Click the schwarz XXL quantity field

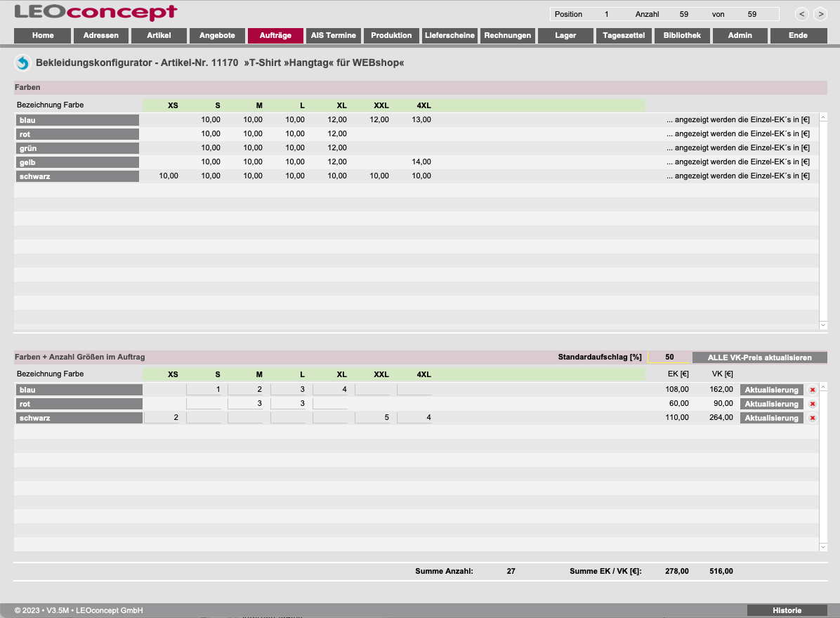[x=372, y=418]
